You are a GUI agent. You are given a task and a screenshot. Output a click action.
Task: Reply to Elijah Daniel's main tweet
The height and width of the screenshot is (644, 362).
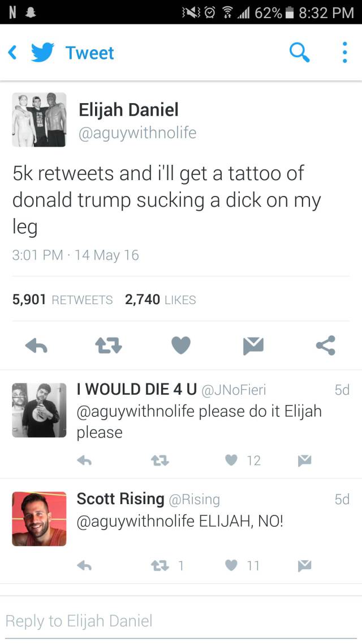coord(36,346)
